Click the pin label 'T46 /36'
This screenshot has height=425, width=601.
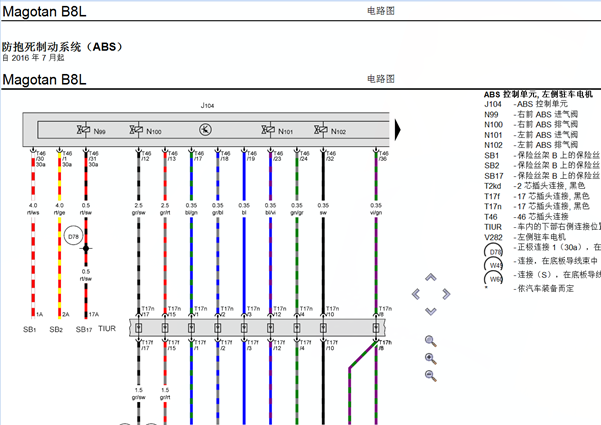coord(384,156)
